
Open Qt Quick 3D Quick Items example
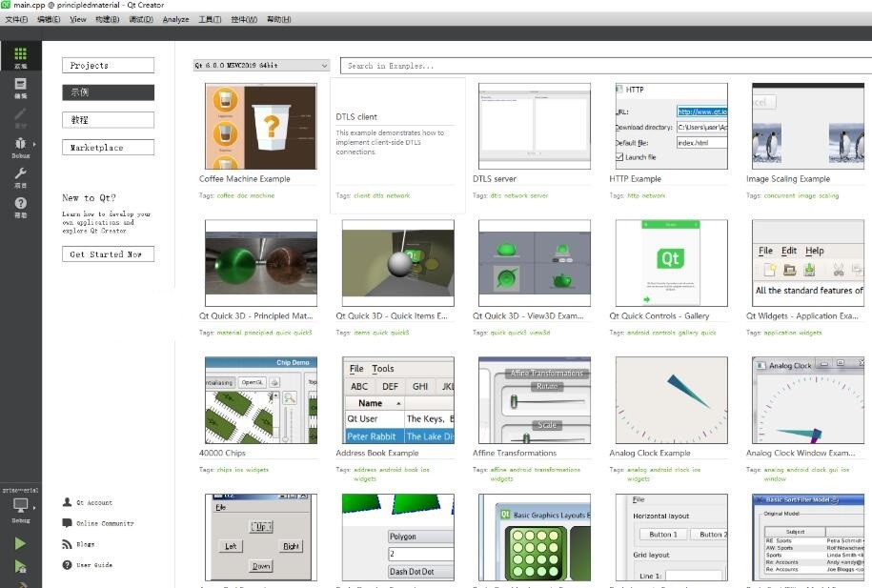point(397,263)
